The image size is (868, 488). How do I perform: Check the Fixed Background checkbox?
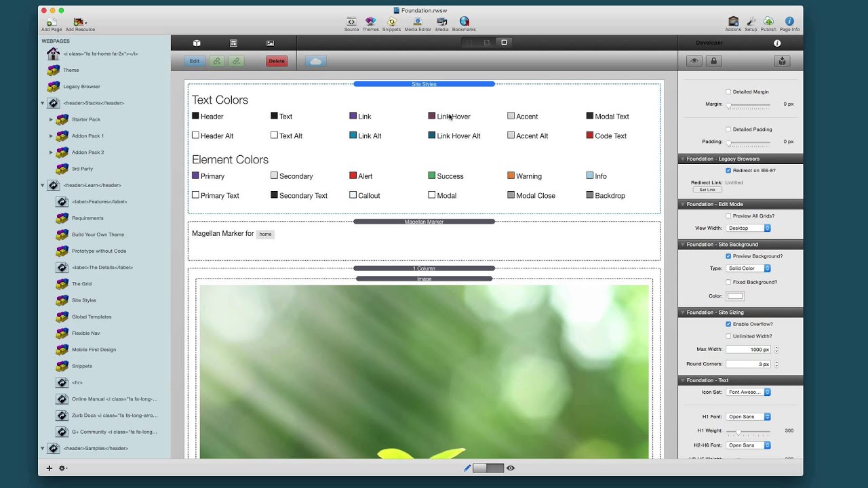(x=728, y=282)
